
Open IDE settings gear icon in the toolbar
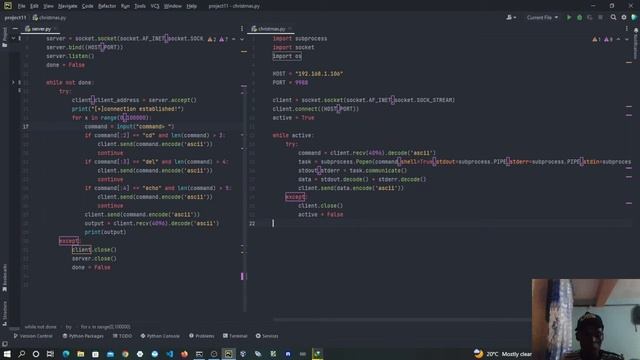pyautogui.click(x=624, y=18)
